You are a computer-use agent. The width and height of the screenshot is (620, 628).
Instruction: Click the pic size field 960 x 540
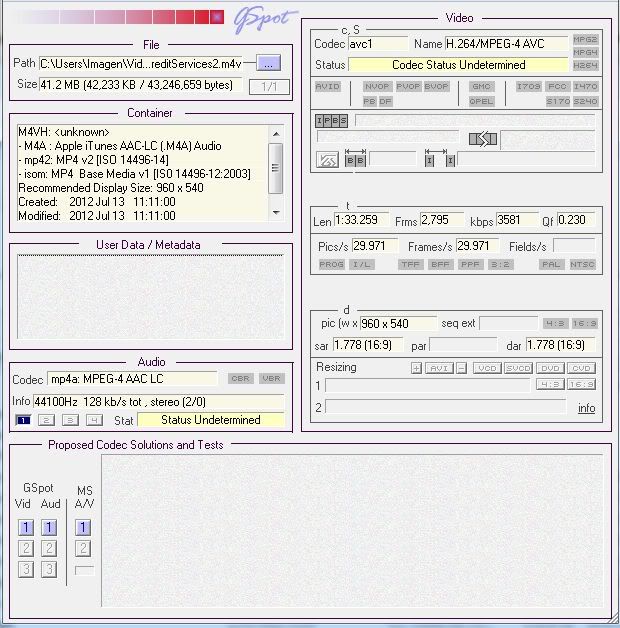tap(398, 323)
